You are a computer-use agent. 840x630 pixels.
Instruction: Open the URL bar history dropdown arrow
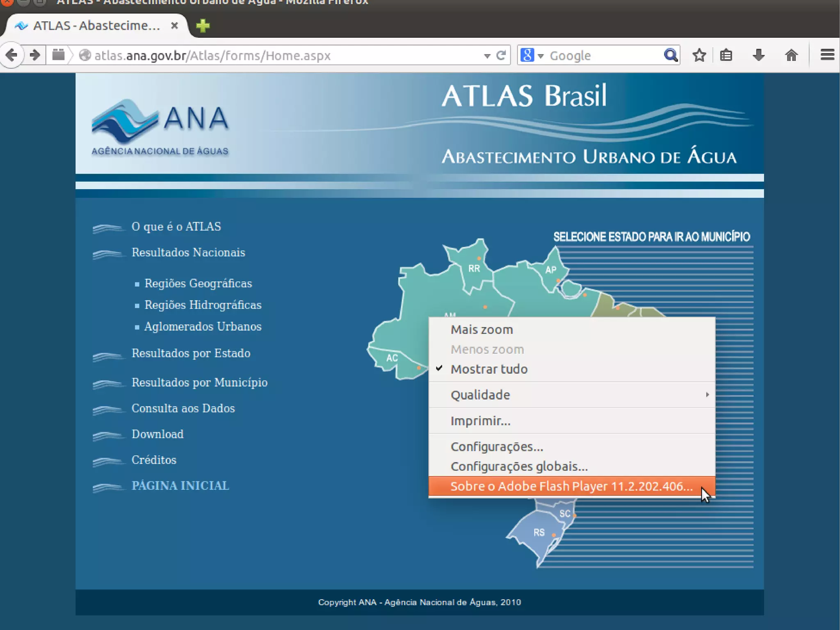pos(487,56)
